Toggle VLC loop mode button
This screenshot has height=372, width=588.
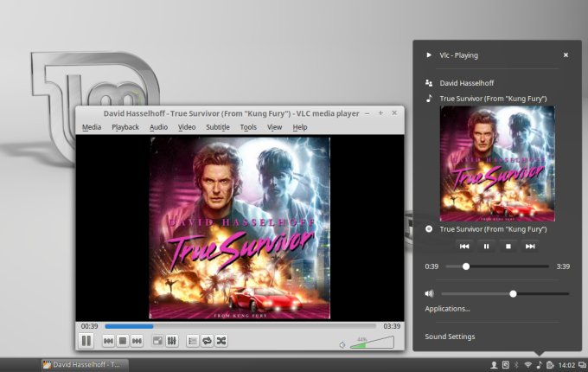click(207, 341)
